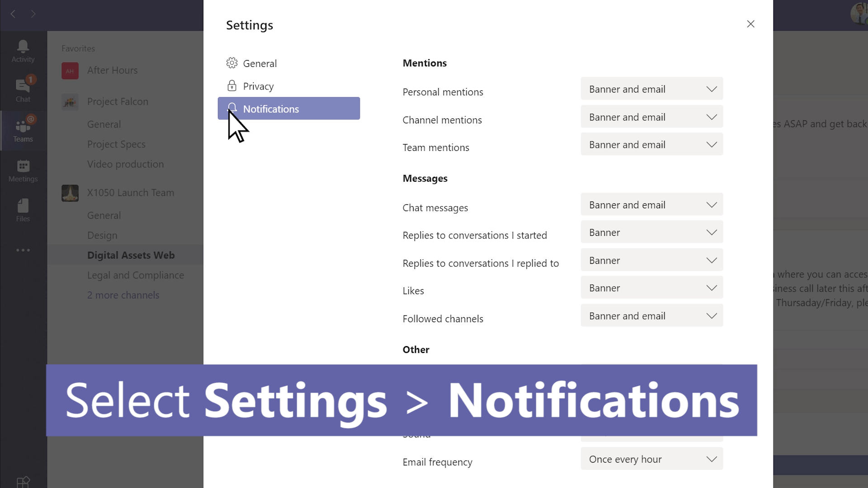Select Project Falcon team in sidebar

pos(118,101)
